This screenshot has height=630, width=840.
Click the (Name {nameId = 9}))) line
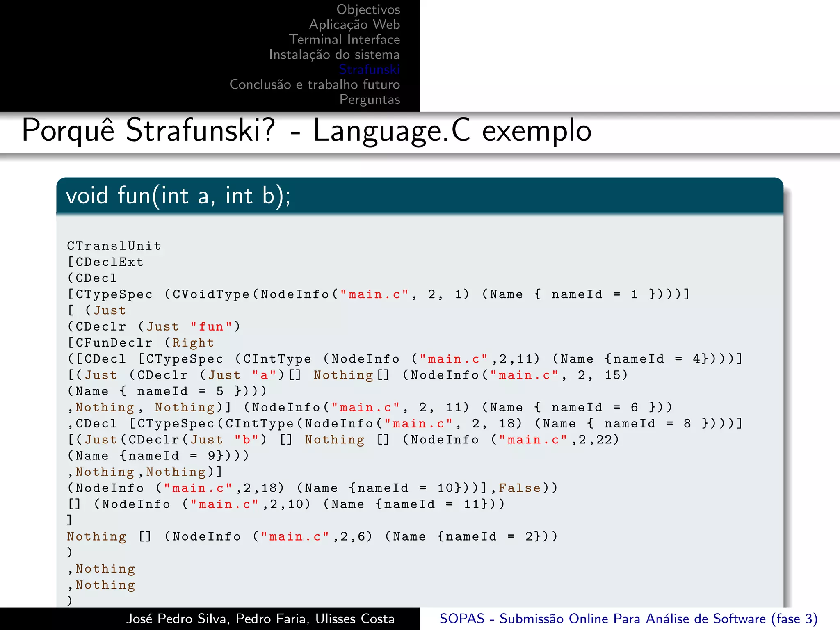[x=158, y=456]
